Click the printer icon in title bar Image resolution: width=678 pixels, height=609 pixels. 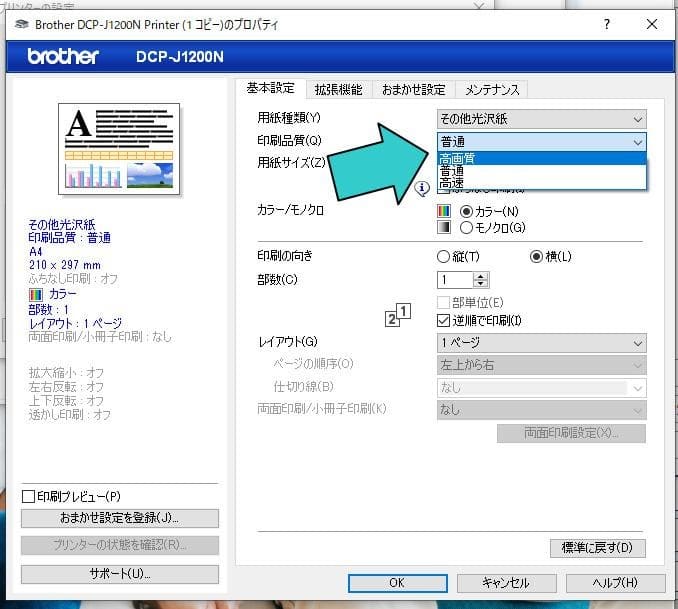point(22,24)
